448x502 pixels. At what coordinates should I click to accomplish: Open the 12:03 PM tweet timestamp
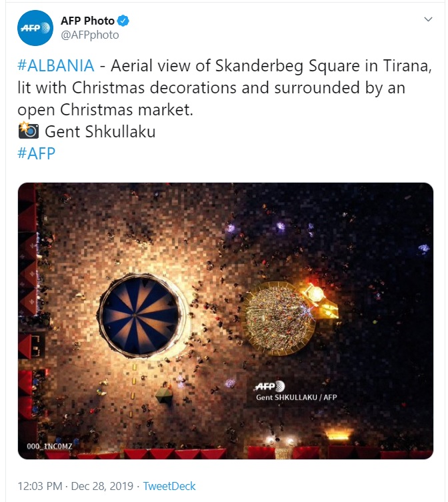tap(41, 486)
